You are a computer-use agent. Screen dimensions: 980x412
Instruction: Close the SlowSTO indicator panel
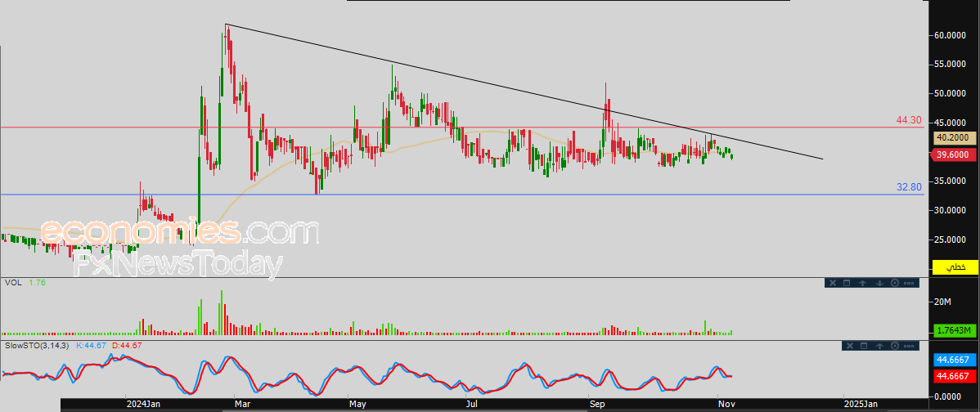click(x=849, y=347)
